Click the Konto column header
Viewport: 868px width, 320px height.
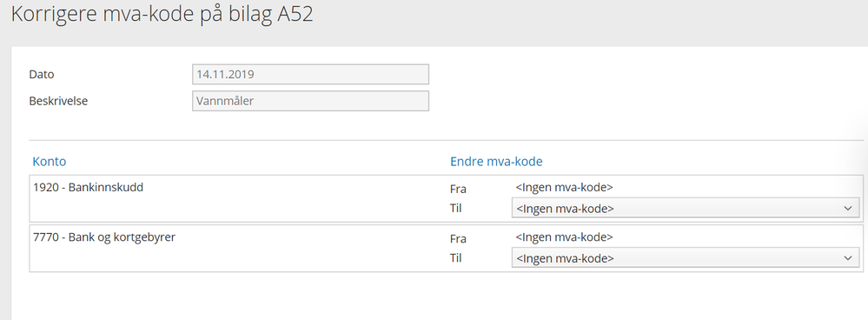pos(50,162)
